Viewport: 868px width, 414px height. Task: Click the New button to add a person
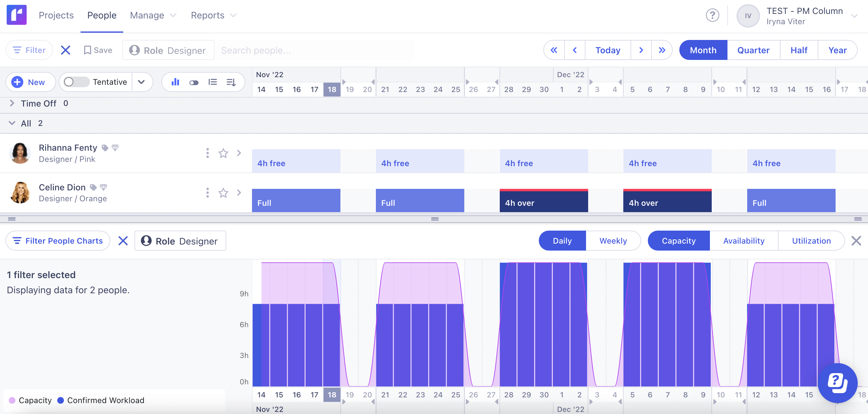30,82
